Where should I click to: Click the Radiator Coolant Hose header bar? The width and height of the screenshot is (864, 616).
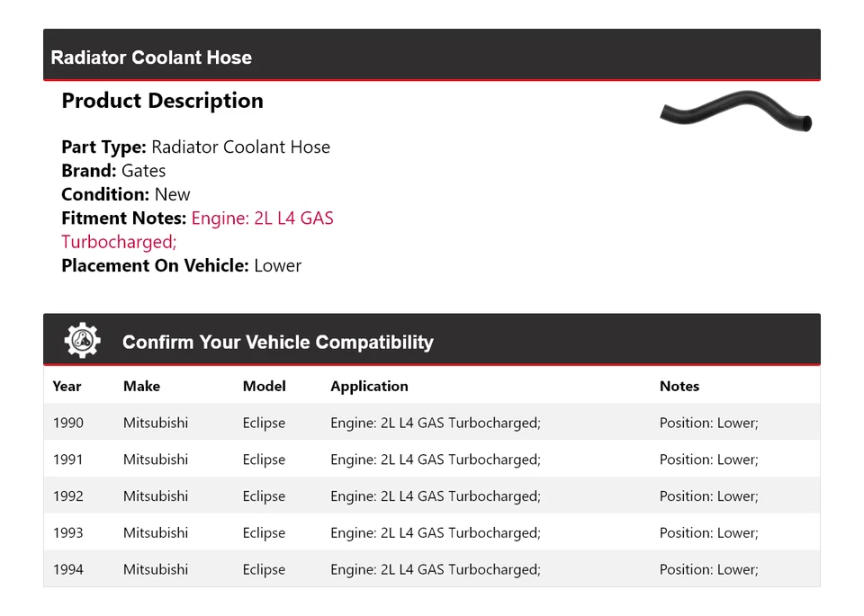click(x=431, y=56)
